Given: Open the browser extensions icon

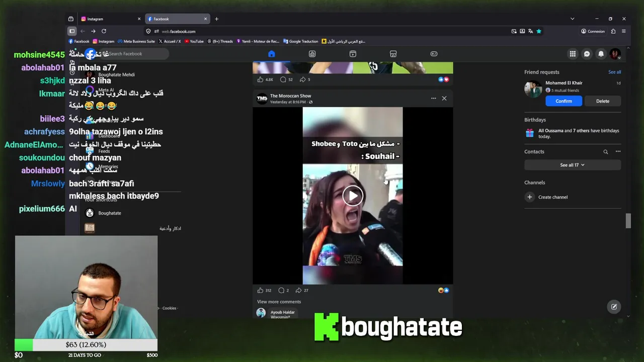Looking at the screenshot, I should pyautogui.click(x=613, y=31).
